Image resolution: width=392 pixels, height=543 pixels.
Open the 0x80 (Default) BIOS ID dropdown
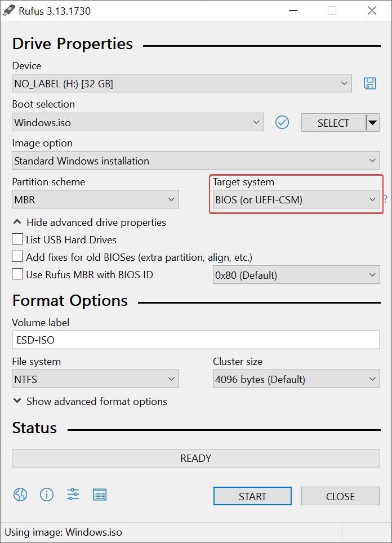pyautogui.click(x=296, y=275)
